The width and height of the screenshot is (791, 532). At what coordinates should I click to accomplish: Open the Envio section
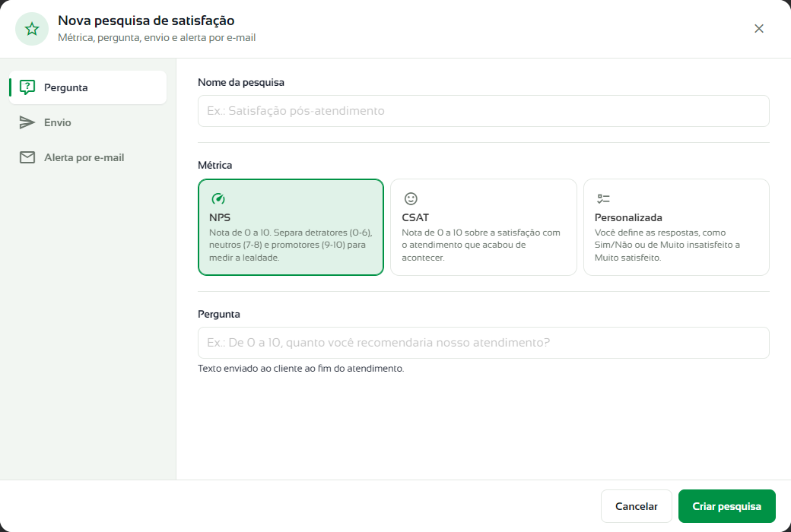tap(87, 122)
